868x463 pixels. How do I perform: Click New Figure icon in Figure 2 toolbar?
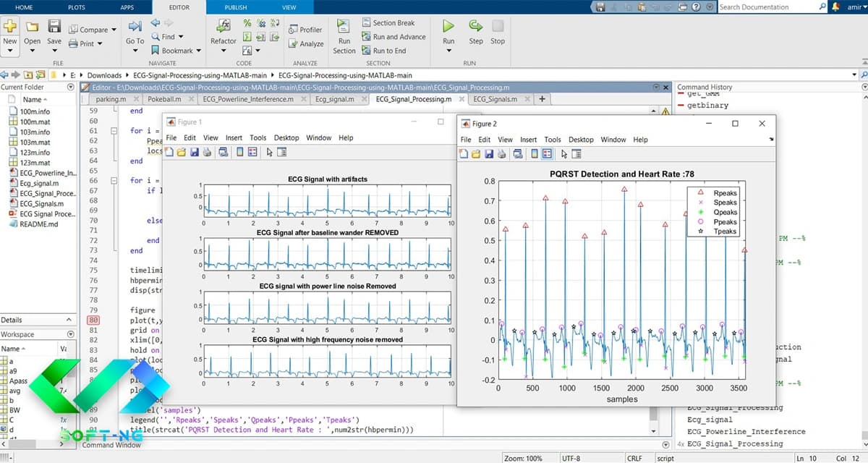pos(464,153)
